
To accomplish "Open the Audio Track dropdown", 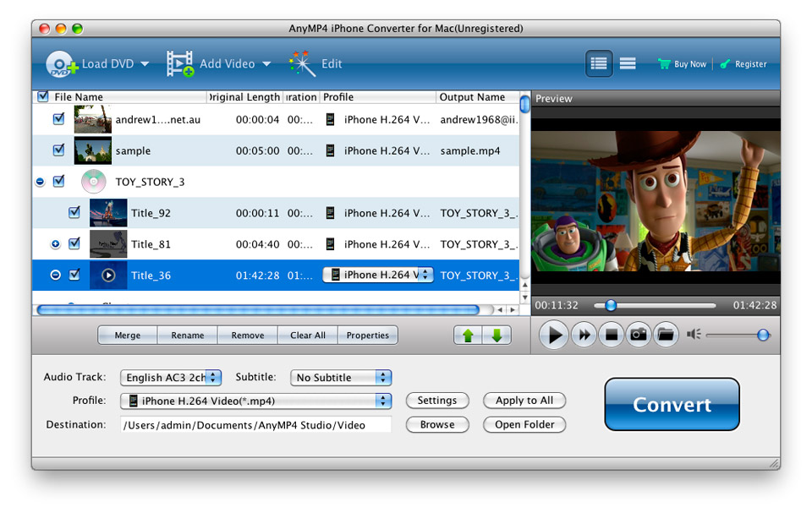I will pos(171,378).
